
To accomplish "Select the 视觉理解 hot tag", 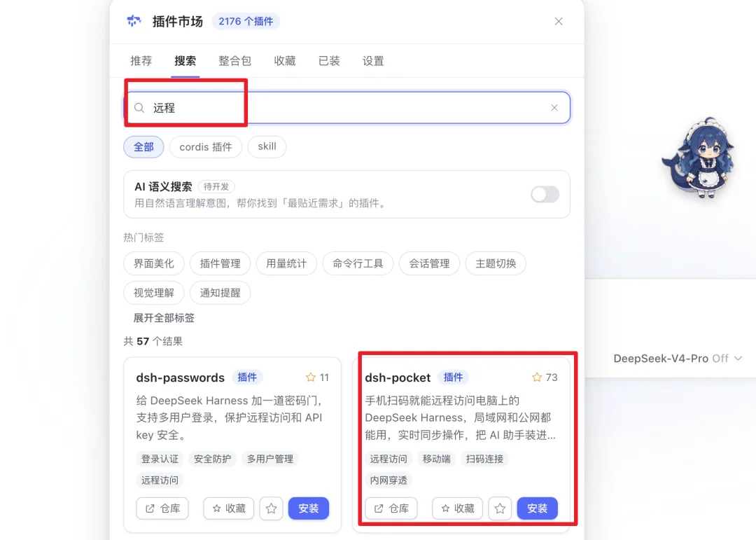I will coord(154,293).
